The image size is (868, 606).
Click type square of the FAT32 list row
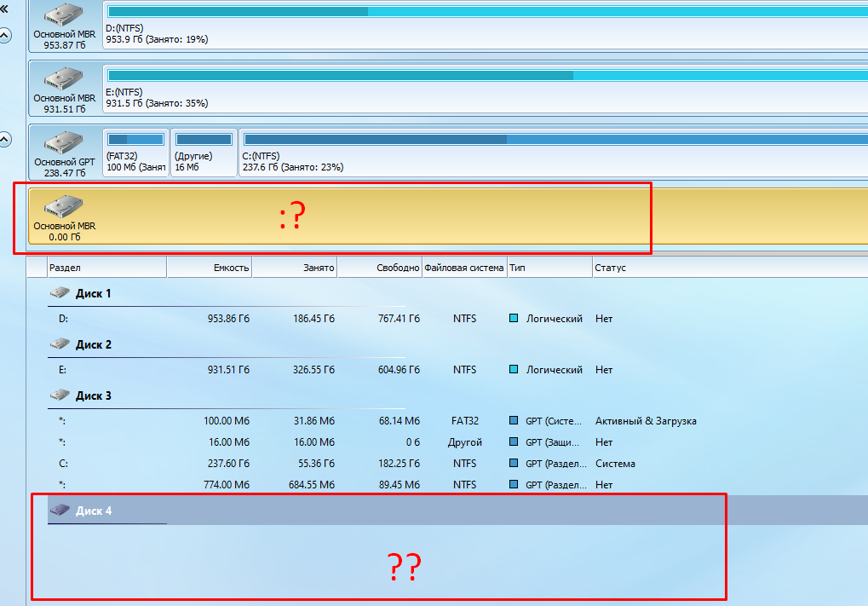pyautogui.click(x=514, y=420)
